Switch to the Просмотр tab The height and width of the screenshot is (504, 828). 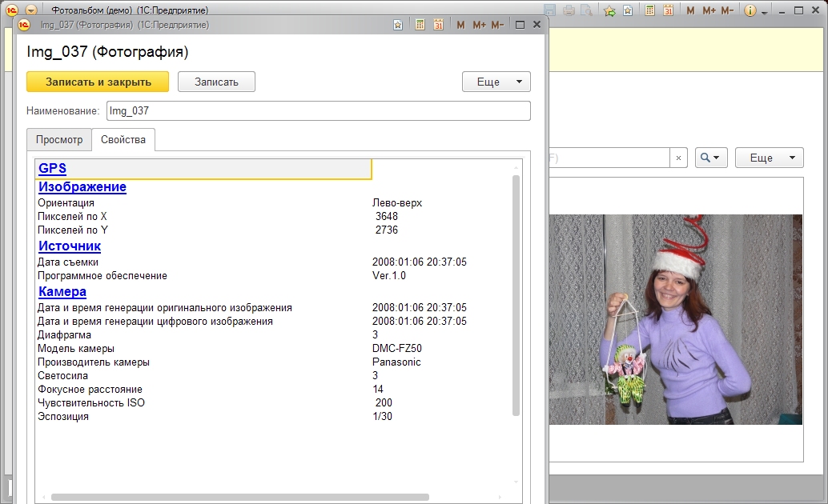(x=59, y=139)
